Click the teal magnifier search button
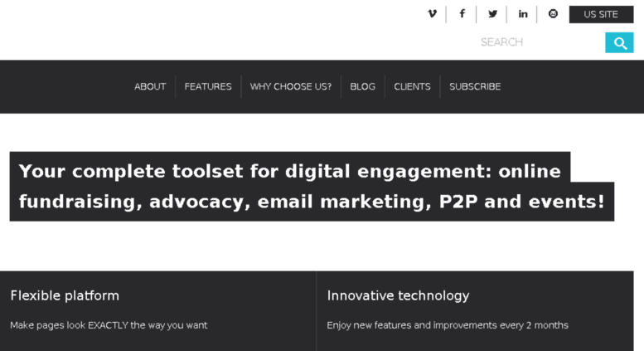The image size is (644, 351). click(619, 43)
